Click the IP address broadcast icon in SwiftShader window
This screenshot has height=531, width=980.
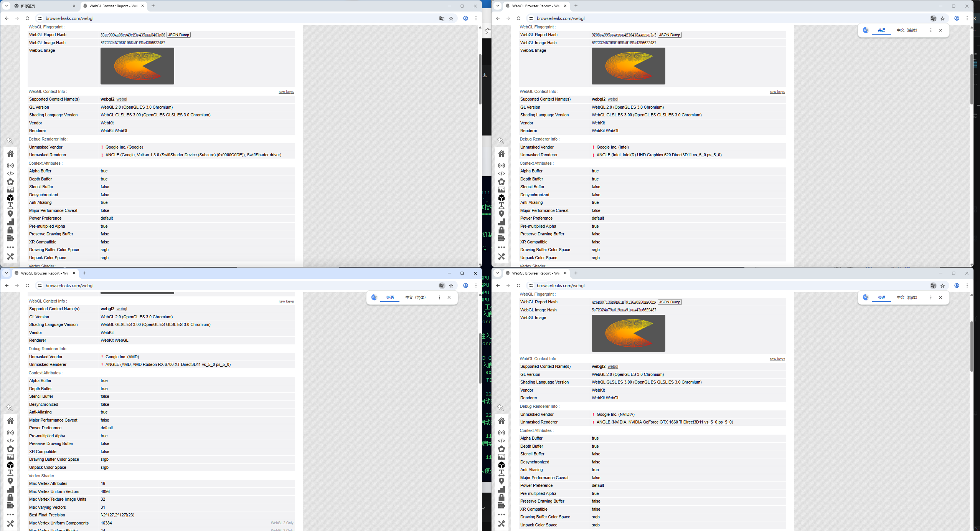coord(10,165)
